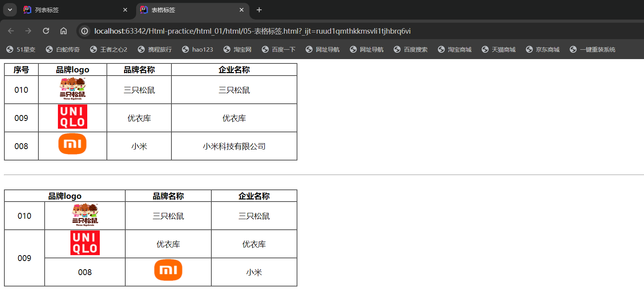
Task: Open the 王者之心2 bookmark
Action: (109, 49)
